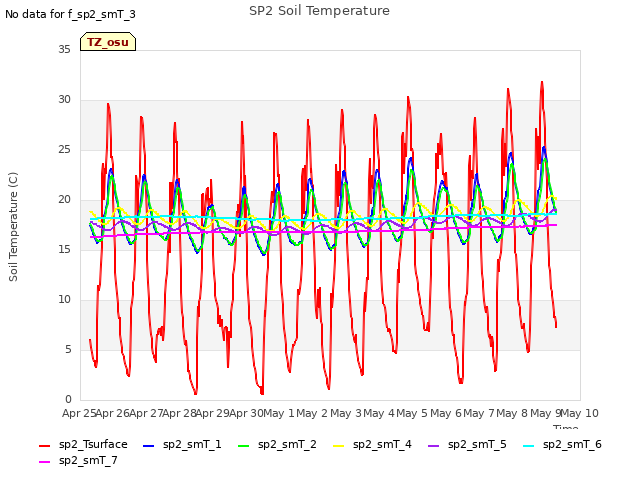Toggle sp2_smT_1 series in legend

point(182,444)
